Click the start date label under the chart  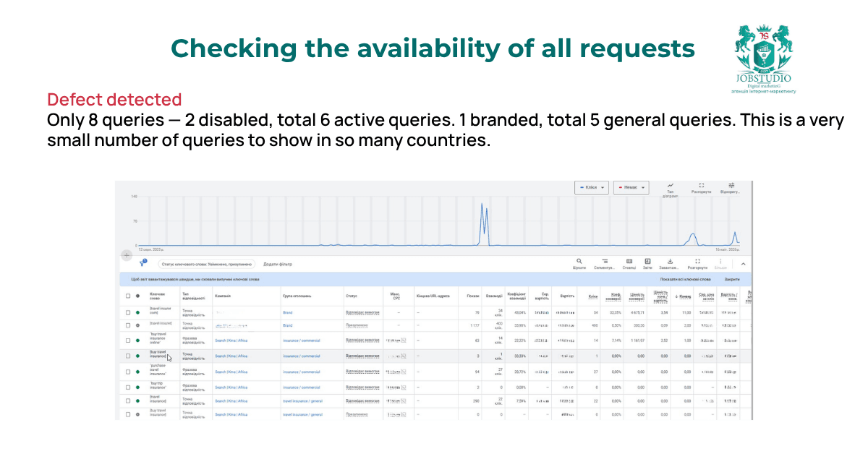(152, 249)
